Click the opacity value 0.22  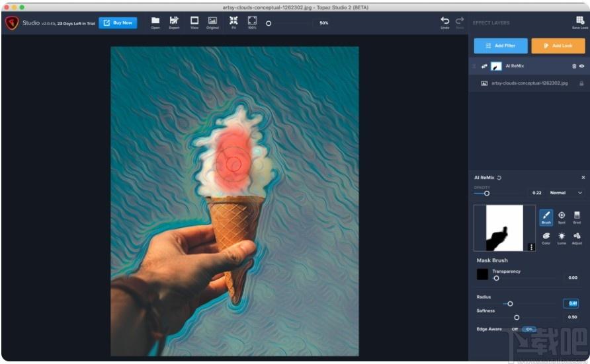click(x=536, y=193)
